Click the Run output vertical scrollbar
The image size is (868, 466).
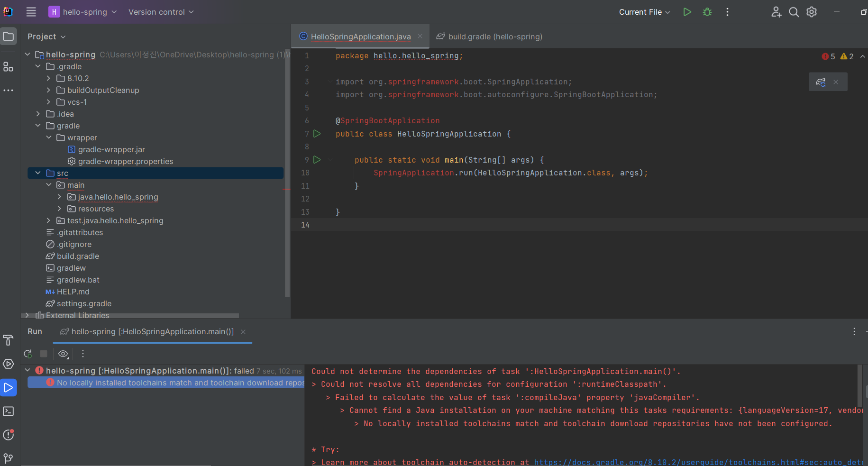[859, 386]
